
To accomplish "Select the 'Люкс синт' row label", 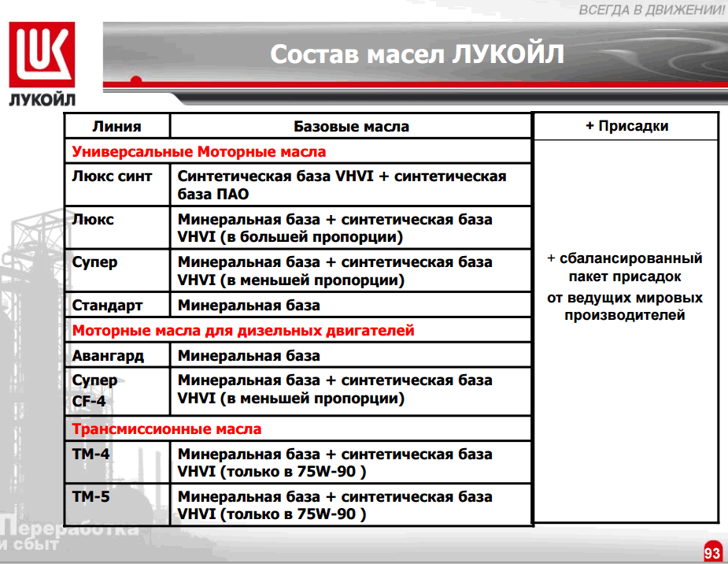I will point(112,176).
